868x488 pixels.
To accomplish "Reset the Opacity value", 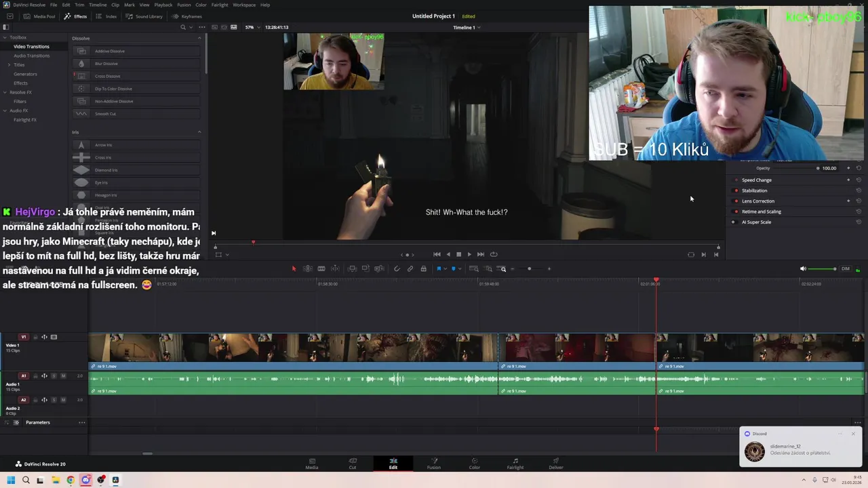I will click(x=859, y=168).
